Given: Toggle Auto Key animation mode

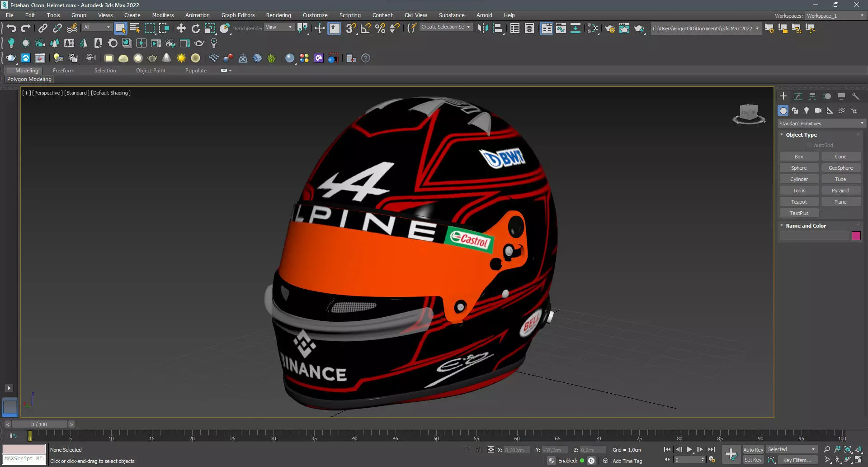Looking at the screenshot, I should coord(753,450).
